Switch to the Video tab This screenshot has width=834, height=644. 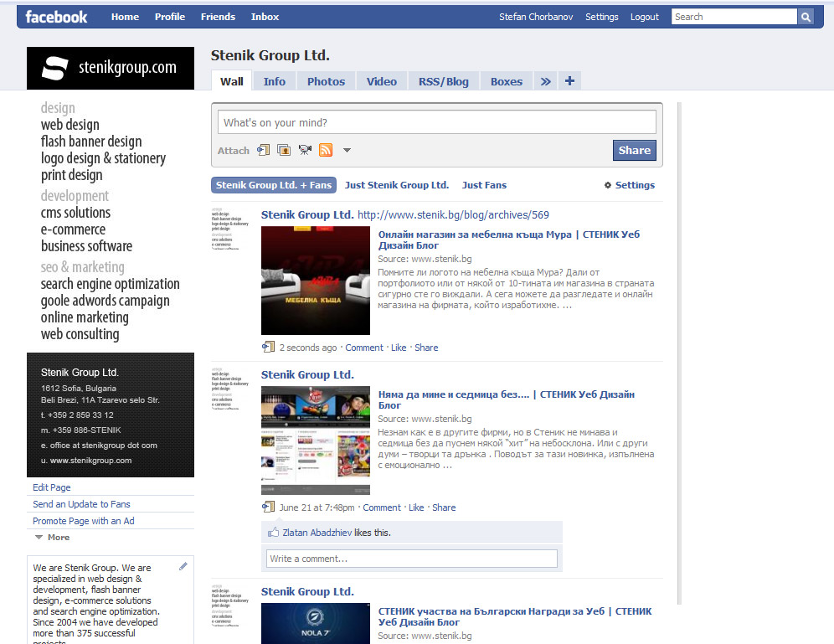pos(381,81)
